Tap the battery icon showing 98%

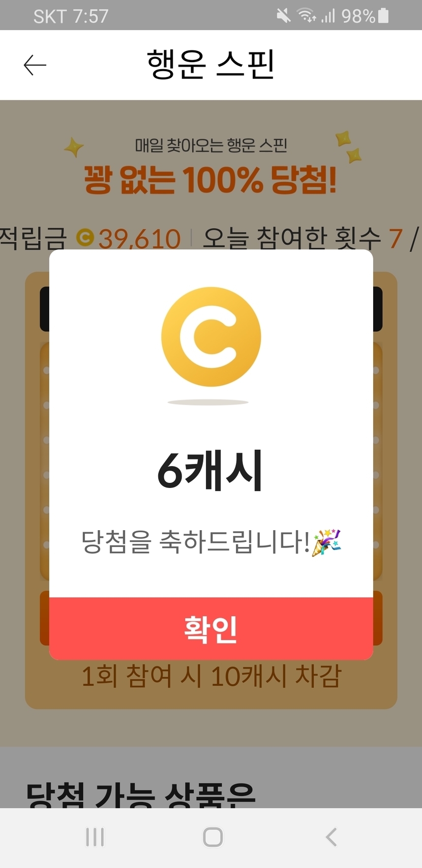384,16
